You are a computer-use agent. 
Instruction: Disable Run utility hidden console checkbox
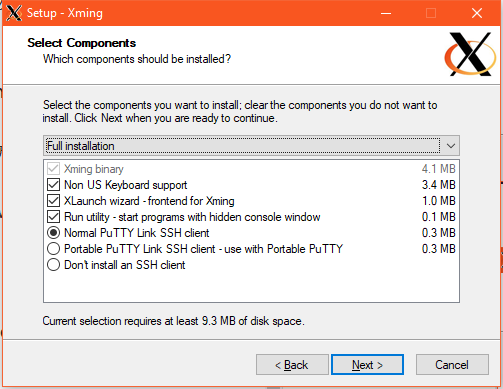(53, 217)
